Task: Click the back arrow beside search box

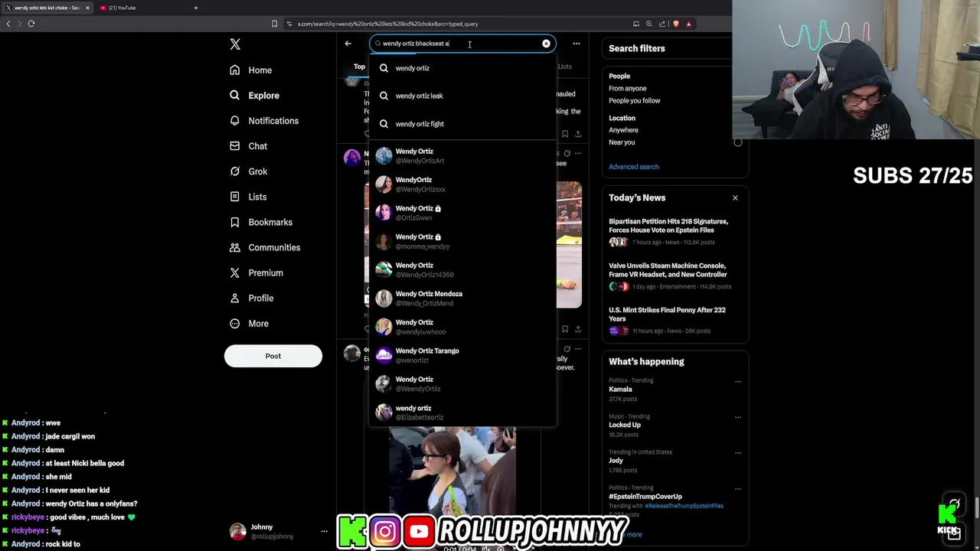Action: [x=348, y=44]
